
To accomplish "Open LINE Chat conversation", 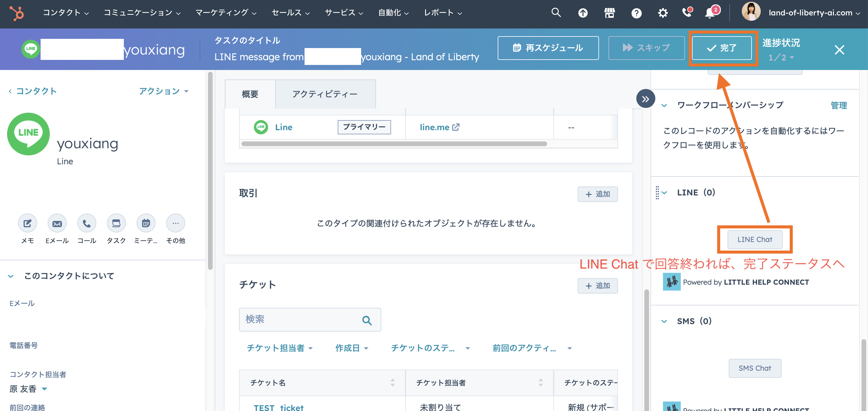I will click(755, 239).
